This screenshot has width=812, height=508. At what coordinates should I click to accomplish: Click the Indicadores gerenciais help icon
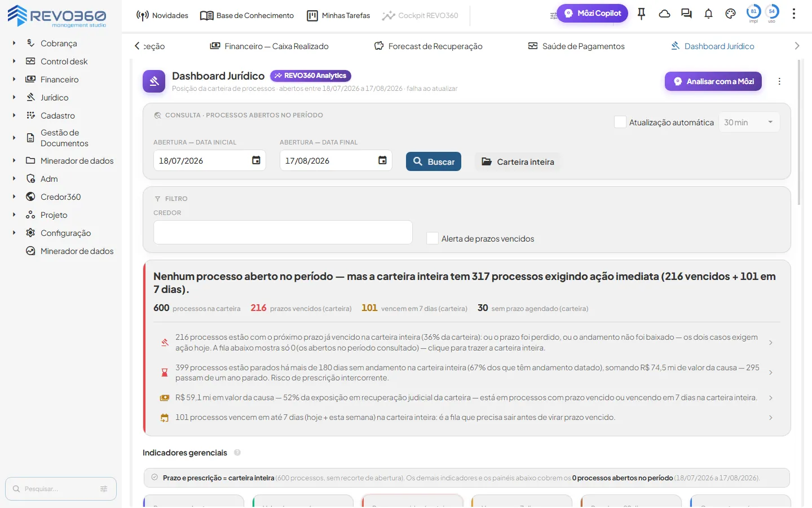[237, 453]
